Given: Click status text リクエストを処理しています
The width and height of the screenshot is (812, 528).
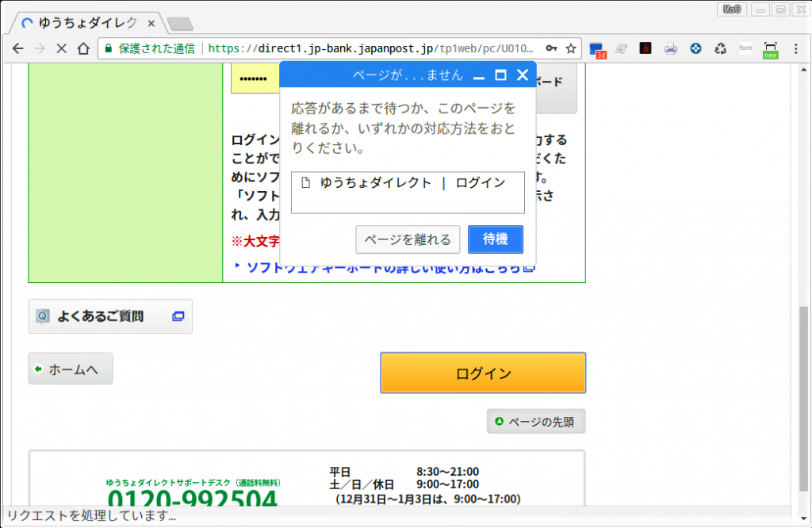Looking at the screenshot, I should (92, 515).
